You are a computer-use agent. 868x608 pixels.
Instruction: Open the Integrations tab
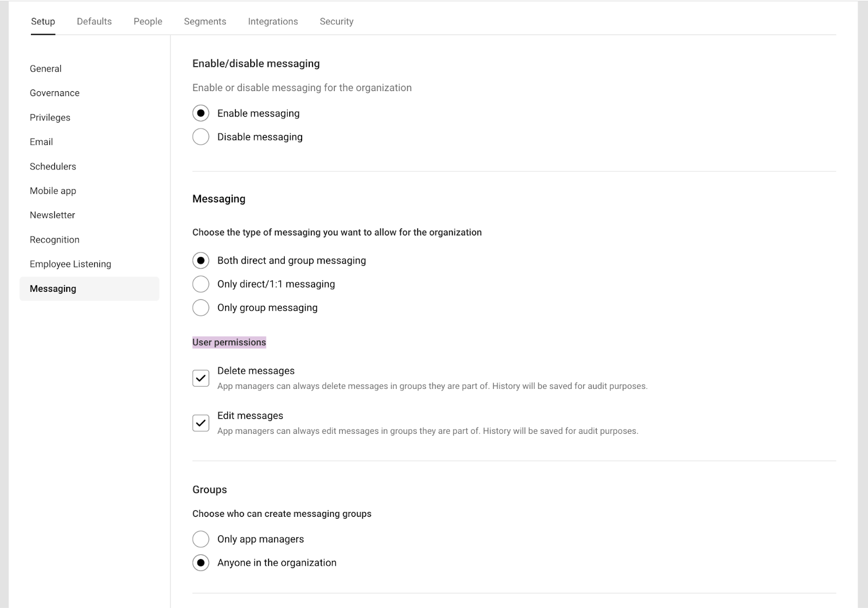pos(272,21)
